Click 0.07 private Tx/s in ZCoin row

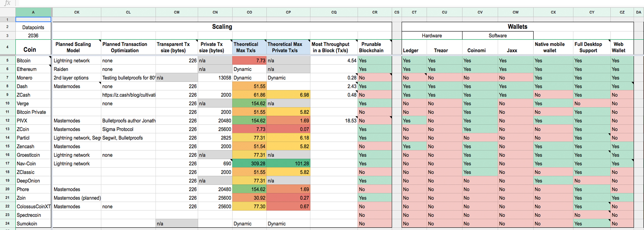tap(288, 129)
